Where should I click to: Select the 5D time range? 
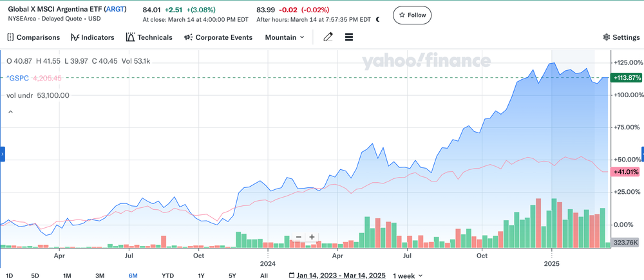[x=35, y=275]
